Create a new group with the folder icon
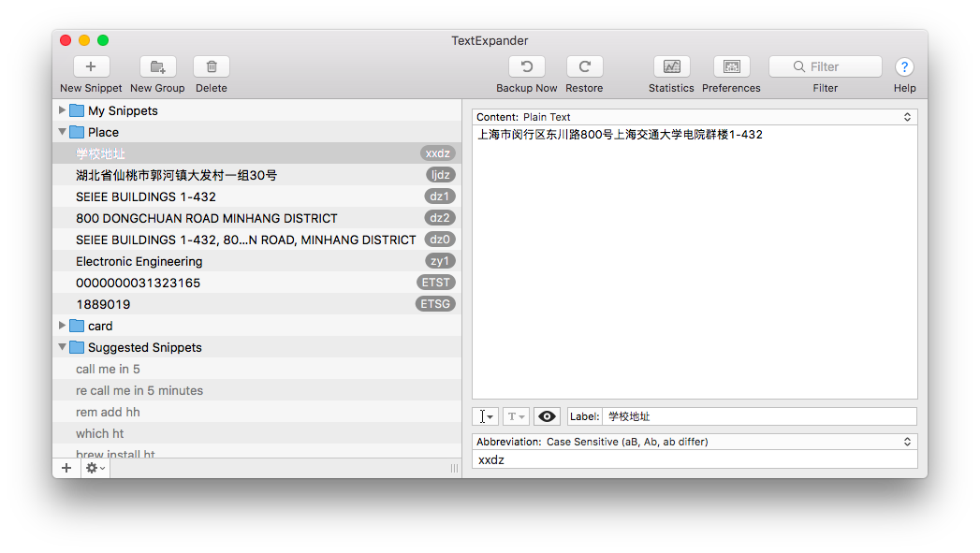This screenshot has height=553, width=980. tap(157, 66)
